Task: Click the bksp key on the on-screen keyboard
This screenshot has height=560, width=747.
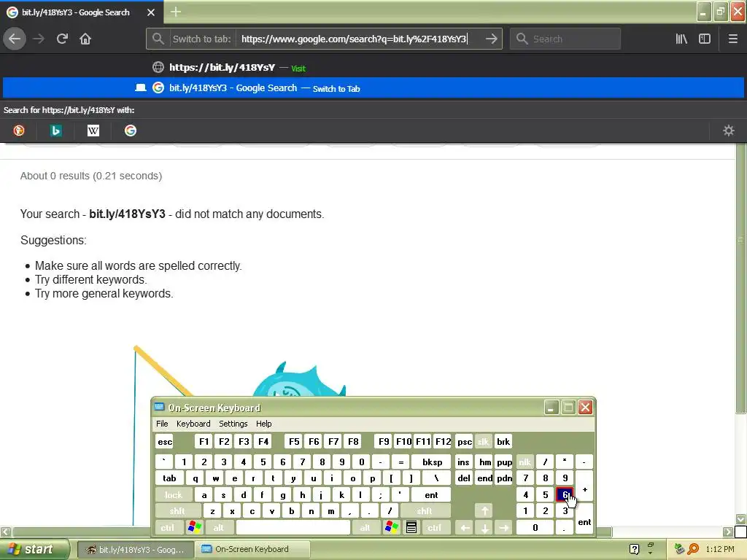Action: [x=432, y=462]
